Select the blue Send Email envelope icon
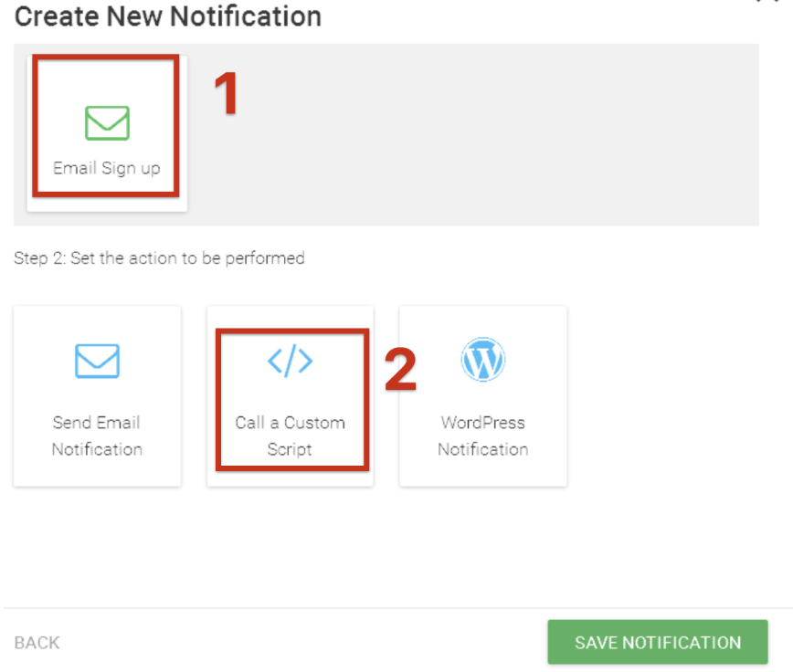Image resolution: width=793 pixels, height=672 pixels. tap(97, 361)
